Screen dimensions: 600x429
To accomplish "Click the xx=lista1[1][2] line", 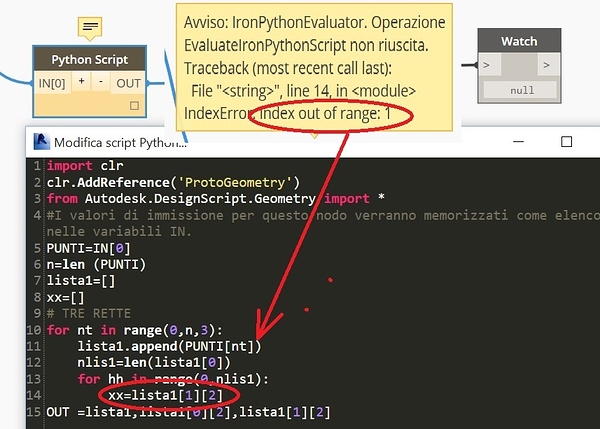I will coord(165,395).
